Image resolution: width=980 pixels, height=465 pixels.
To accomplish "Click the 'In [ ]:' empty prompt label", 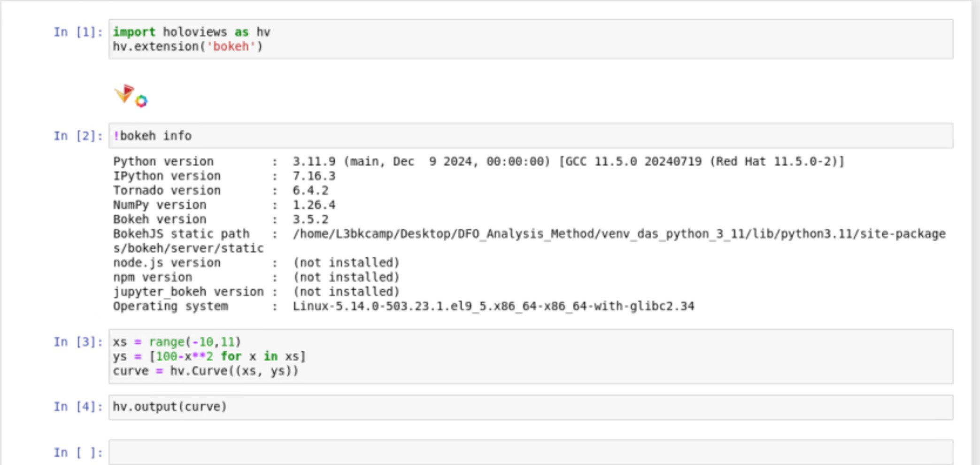I will pyautogui.click(x=78, y=452).
